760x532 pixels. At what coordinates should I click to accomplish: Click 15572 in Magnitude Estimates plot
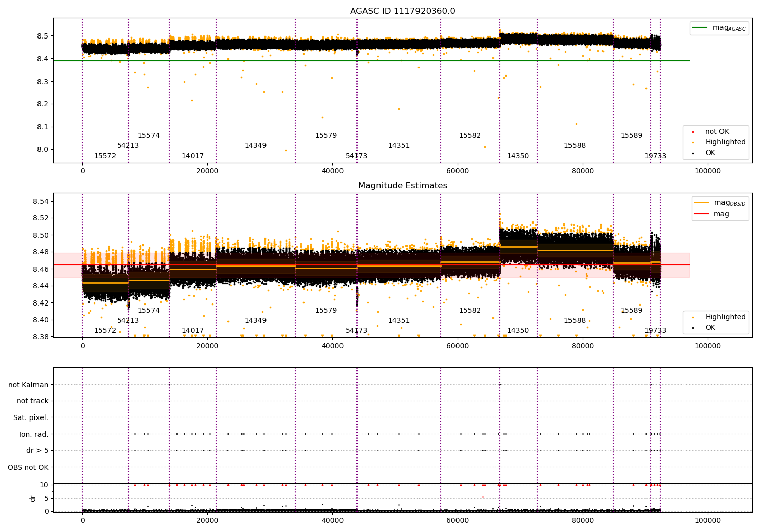coord(105,331)
